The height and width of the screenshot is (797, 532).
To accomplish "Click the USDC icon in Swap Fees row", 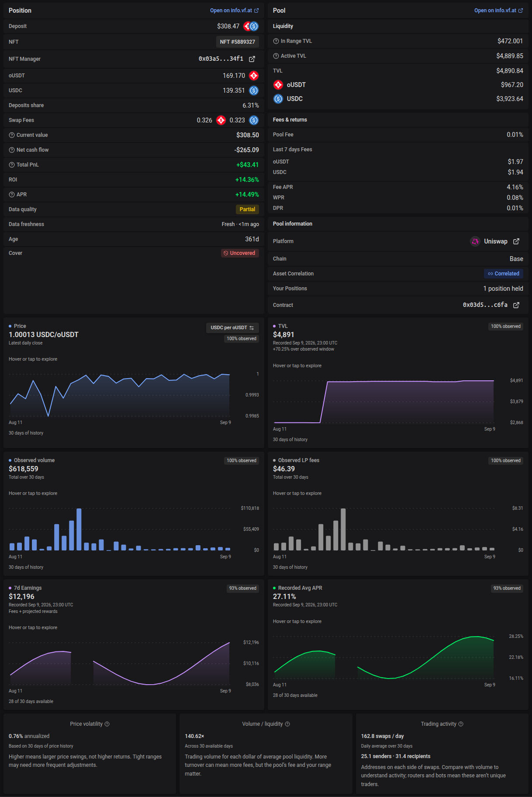I will tap(254, 120).
